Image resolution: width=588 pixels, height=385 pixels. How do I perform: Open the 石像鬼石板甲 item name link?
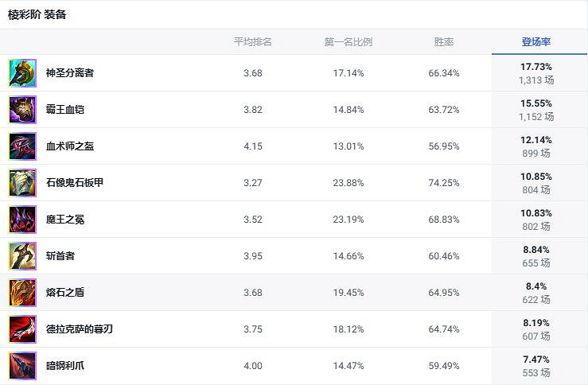(75, 183)
